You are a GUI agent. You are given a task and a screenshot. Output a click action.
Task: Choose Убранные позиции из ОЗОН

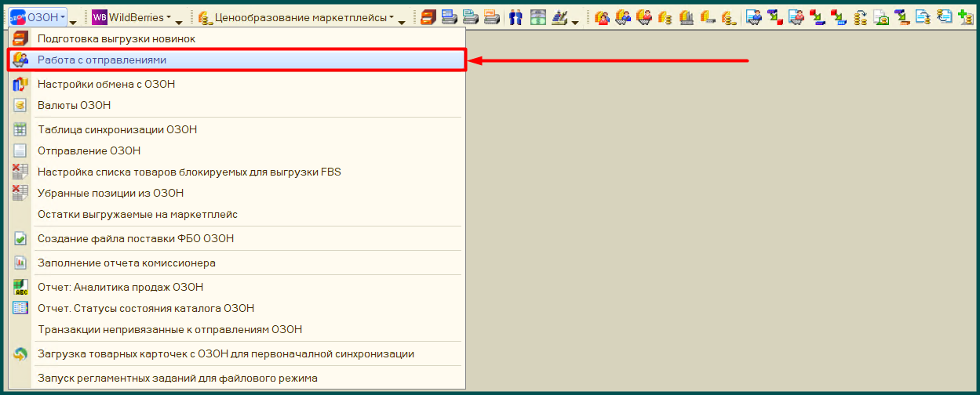(236, 193)
